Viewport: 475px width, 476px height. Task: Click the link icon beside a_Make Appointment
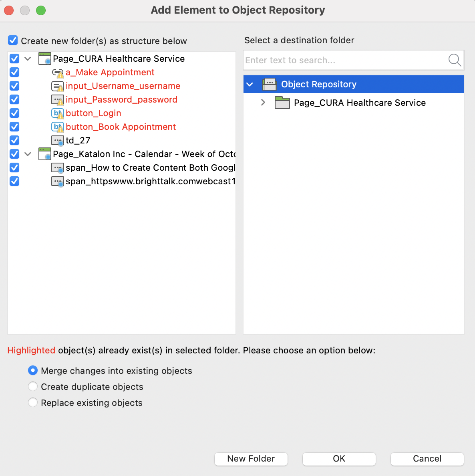[58, 73]
